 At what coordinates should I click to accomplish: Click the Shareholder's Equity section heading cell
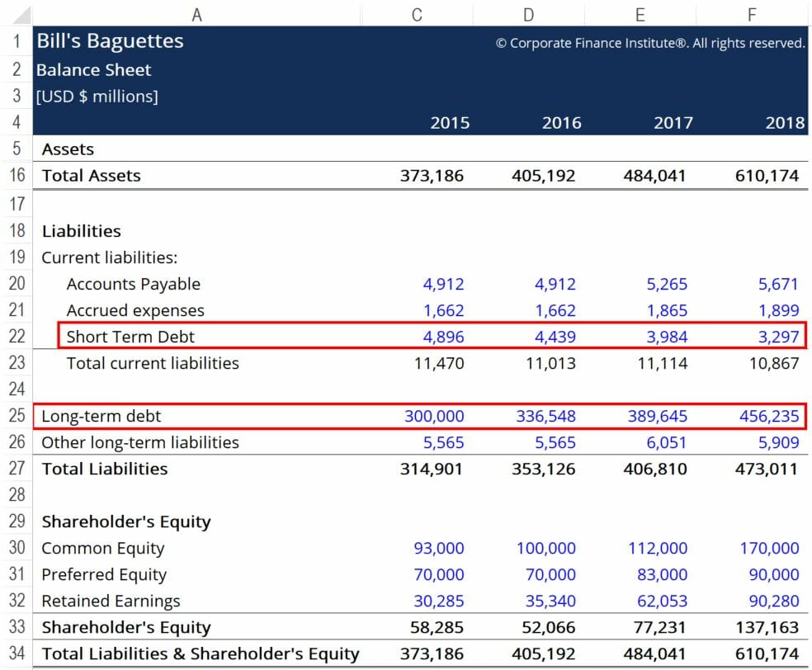coord(126,521)
